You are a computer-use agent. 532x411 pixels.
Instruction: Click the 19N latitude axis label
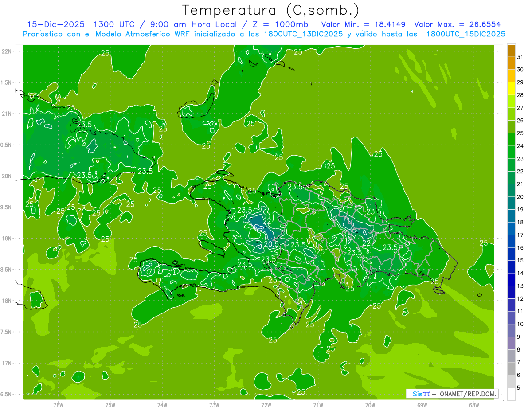(7, 239)
